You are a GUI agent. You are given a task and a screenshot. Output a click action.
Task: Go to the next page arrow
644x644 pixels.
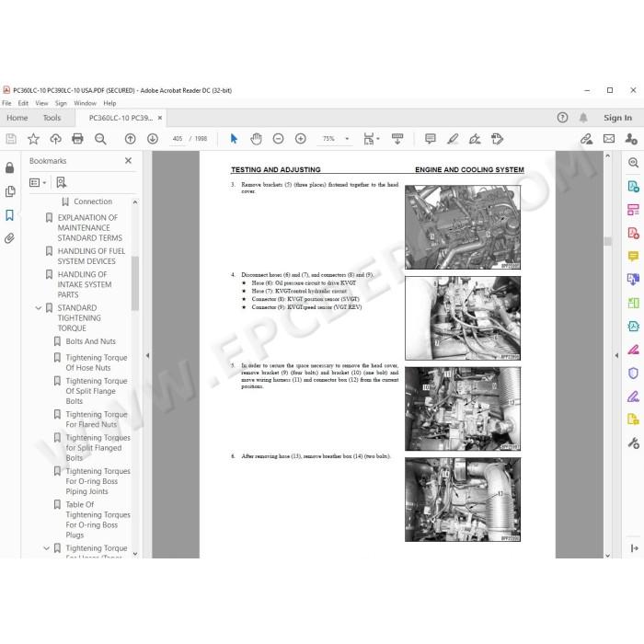point(153,139)
